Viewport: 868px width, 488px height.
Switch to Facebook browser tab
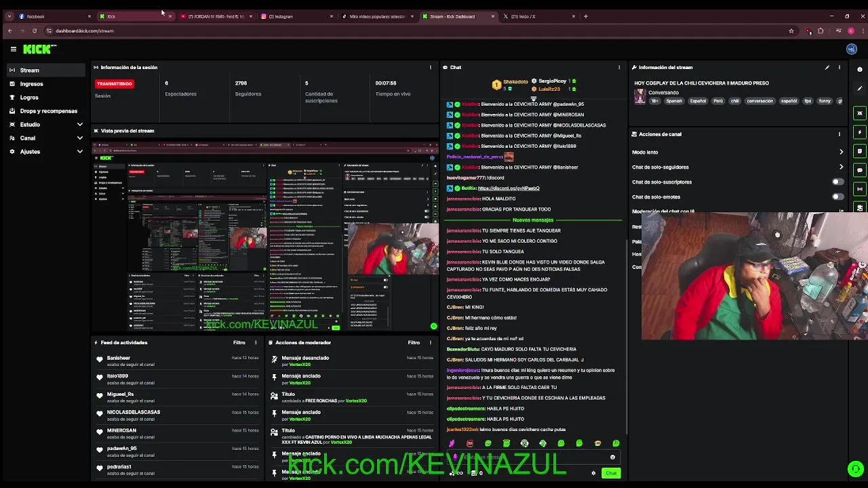click(x=54, y=16)
